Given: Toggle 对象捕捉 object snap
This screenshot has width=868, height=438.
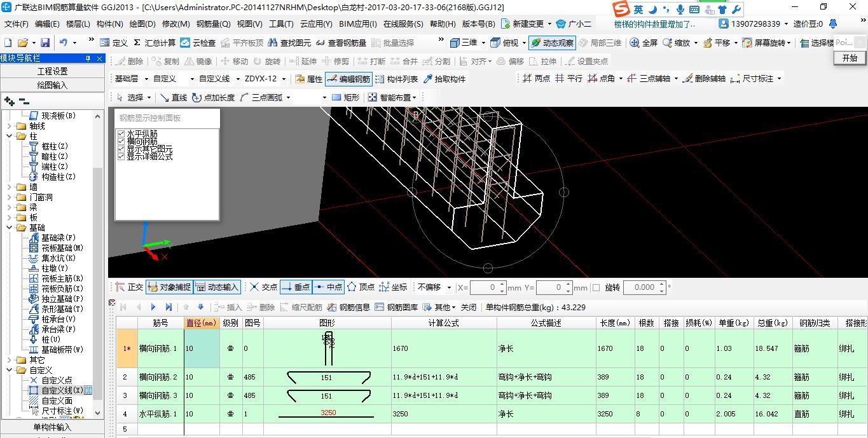Looking at the screenshot, I should coord(169,287).
